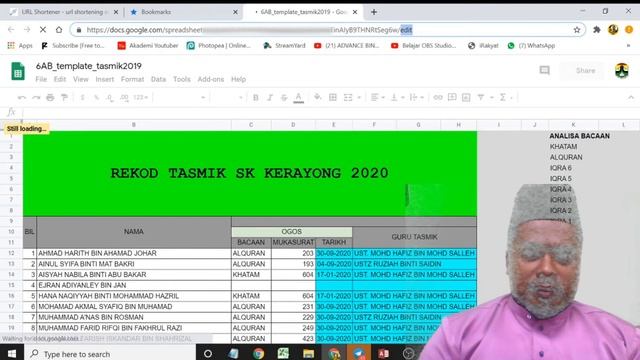The image size is (640, 360).
Task: Select cell AHMAD HARITH BIN AHAMAD JOHAR
Action: (133, 253)
